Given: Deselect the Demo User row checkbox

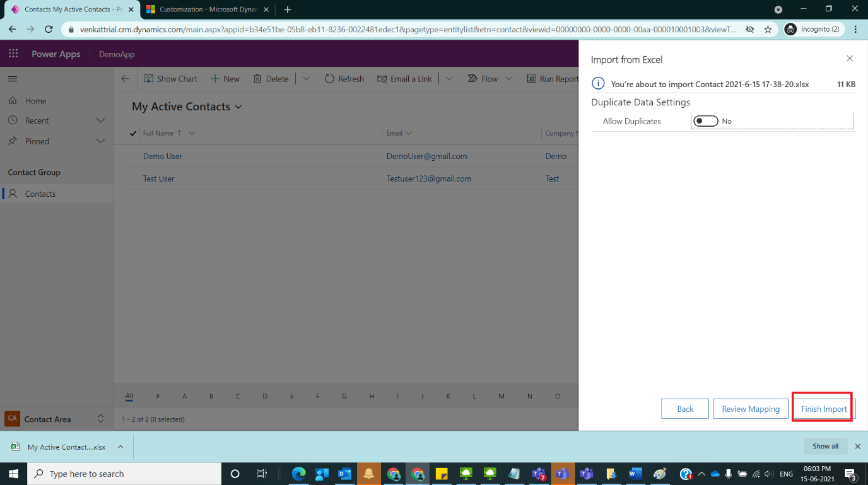Looking at the screenshot, I should point(132,156).
